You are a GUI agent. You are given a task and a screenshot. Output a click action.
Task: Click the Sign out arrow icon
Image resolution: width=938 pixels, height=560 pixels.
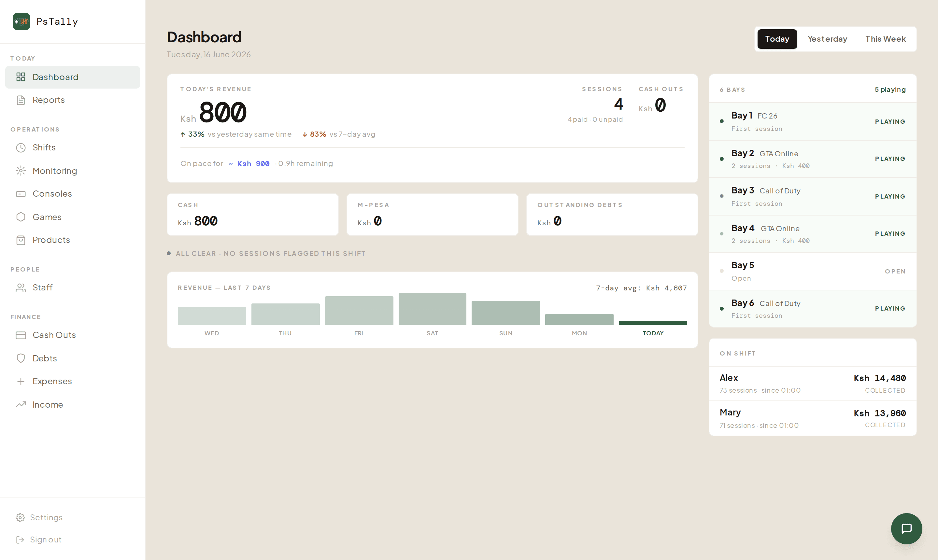(x=21, y=539)
